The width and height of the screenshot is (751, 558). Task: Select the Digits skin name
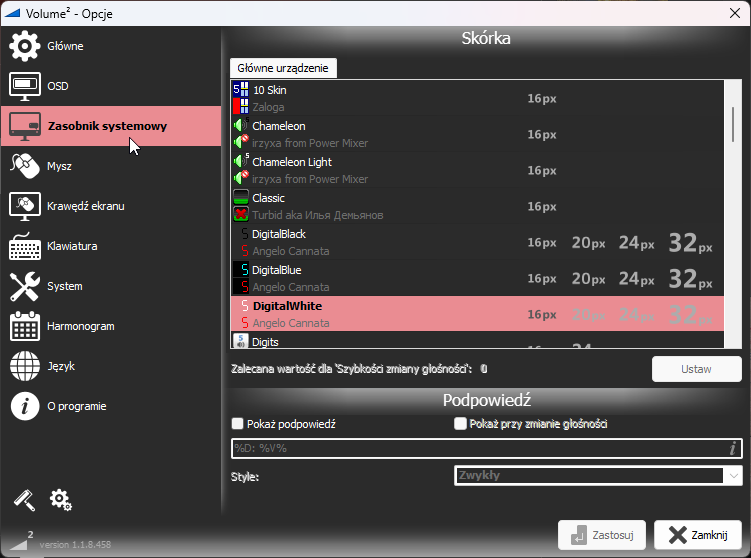(x=265, y=342)
